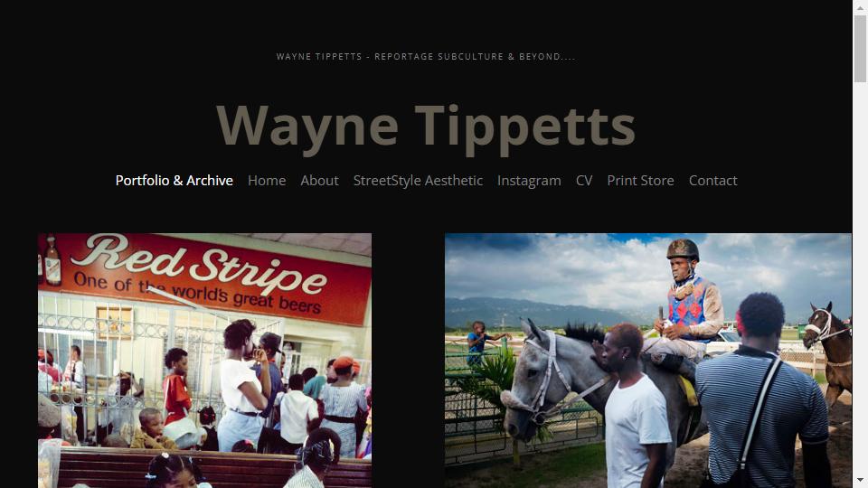Open the Portfolio & Archive menu item
The image size is (868, 488).
tap(174, 181)
